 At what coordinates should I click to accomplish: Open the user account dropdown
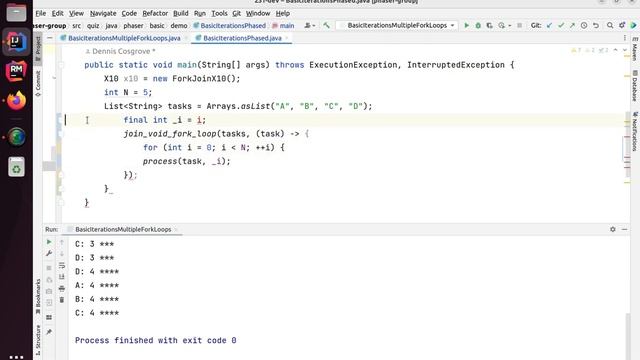[310, 25]
